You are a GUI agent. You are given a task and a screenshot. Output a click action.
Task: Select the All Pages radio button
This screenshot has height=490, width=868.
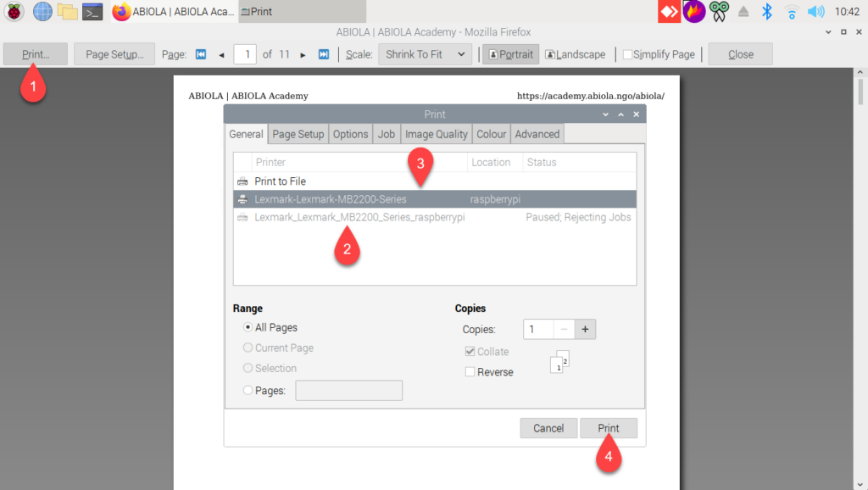(248, 327)
